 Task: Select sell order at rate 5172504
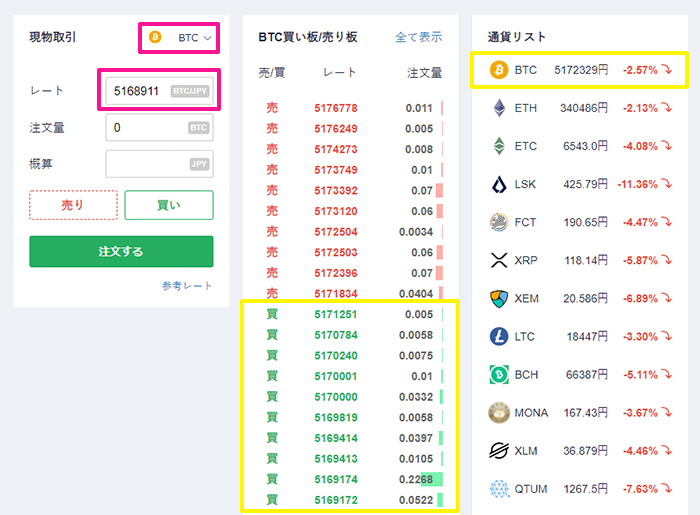[351, 232]
